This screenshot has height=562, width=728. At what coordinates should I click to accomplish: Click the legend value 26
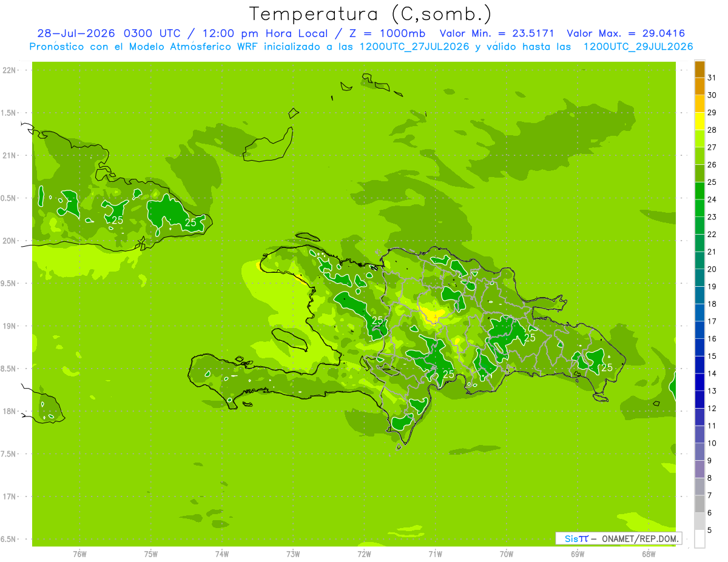tap(712, 164)
